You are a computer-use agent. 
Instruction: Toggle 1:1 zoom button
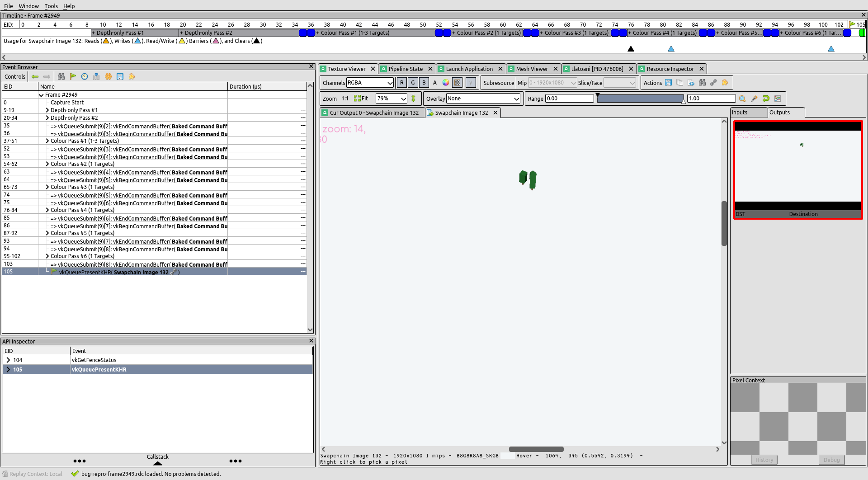click(x=345, y=99)
